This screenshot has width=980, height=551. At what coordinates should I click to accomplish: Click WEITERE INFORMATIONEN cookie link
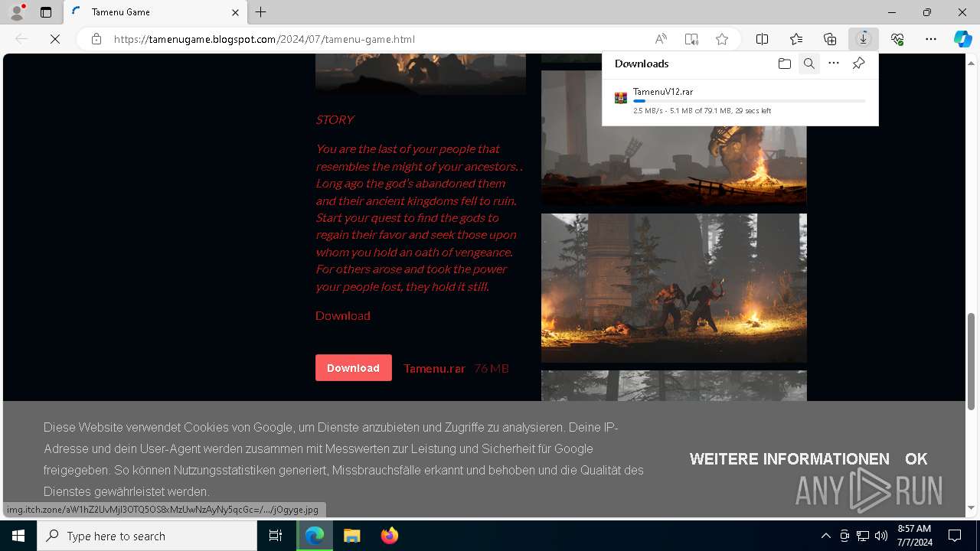click(789, 459)
